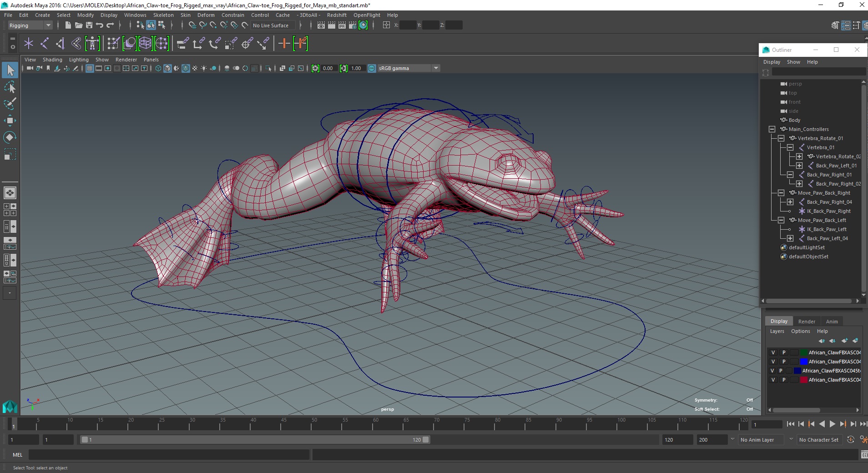The width and height of the screenshot is (868, 473).
Task: Toggle visibility V of the bright blue layer
Action: click(x=773, y=362)
